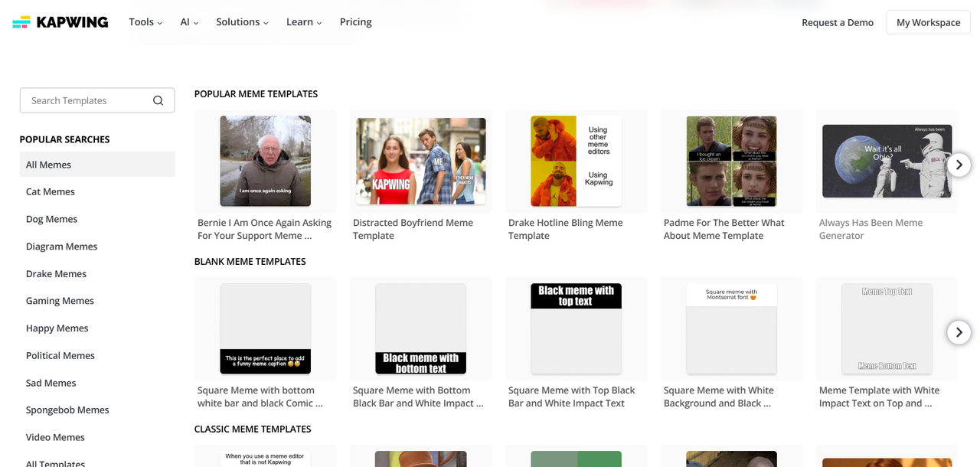The image size is (980, 467).
Task: Open 'Black meme with top text' thumbnail
Action: pyautogui.click(x=577, y=329)
